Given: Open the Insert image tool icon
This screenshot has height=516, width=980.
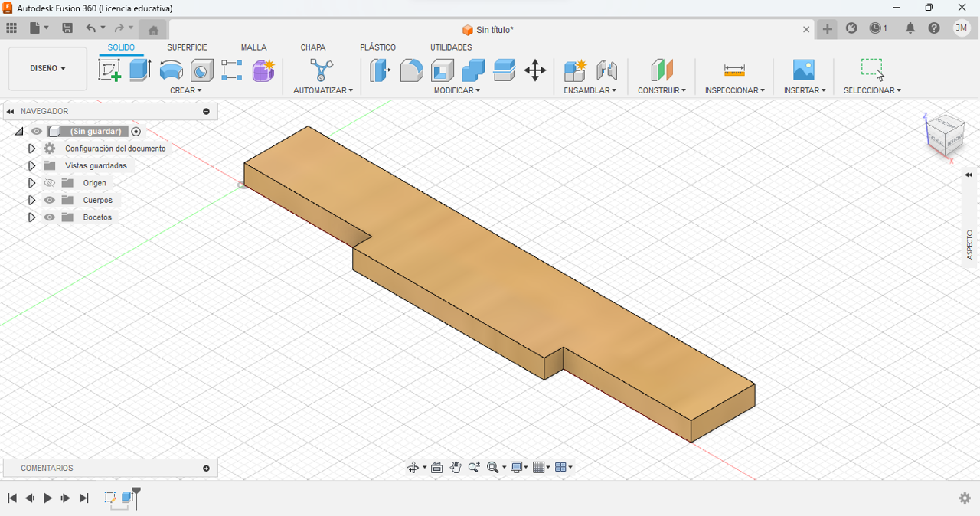Looking at the screenshot, I should pyautogui.click(x=804, y=70).
